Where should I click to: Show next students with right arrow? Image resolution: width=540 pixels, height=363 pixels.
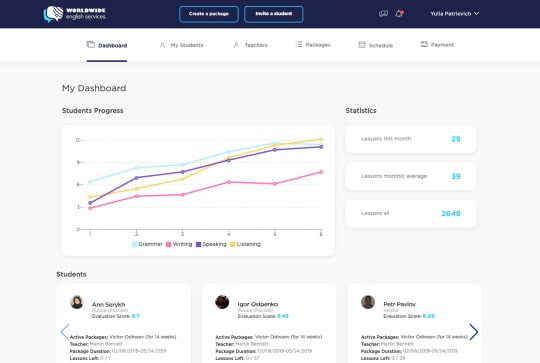click(x=474, y=332)
